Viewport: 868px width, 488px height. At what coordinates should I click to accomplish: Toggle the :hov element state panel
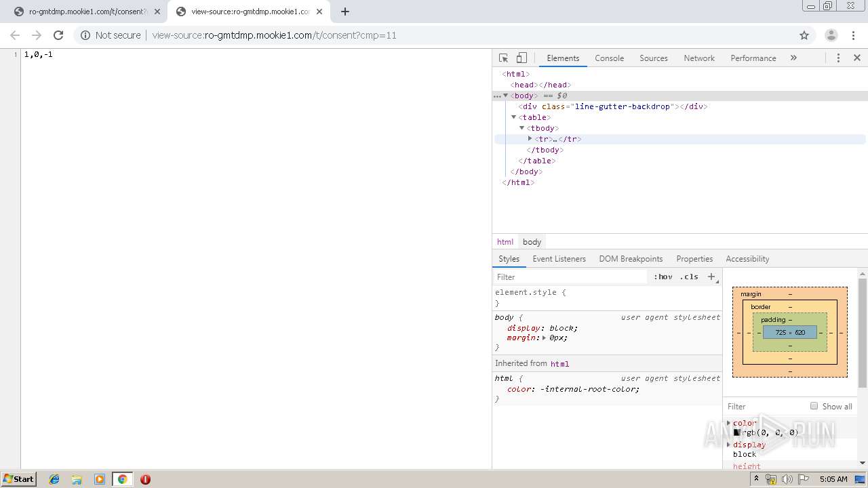click(x=663, y=277)
